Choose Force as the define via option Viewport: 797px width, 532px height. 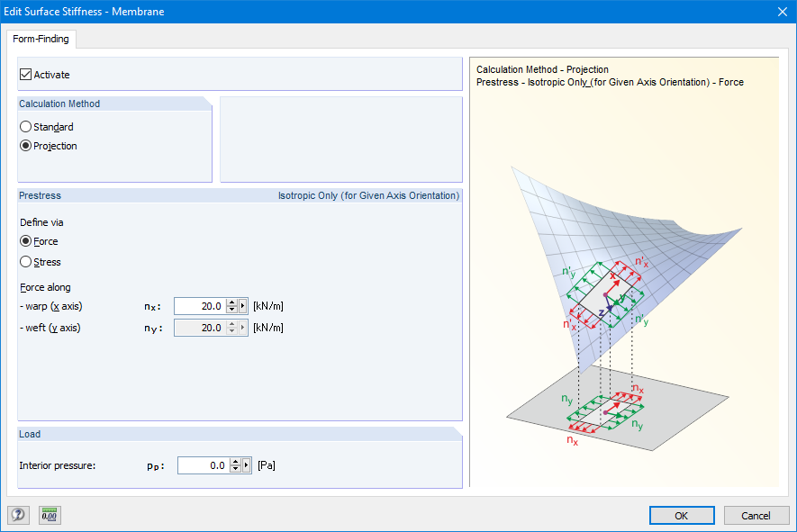pyautogui.click(x=27, y=241)
